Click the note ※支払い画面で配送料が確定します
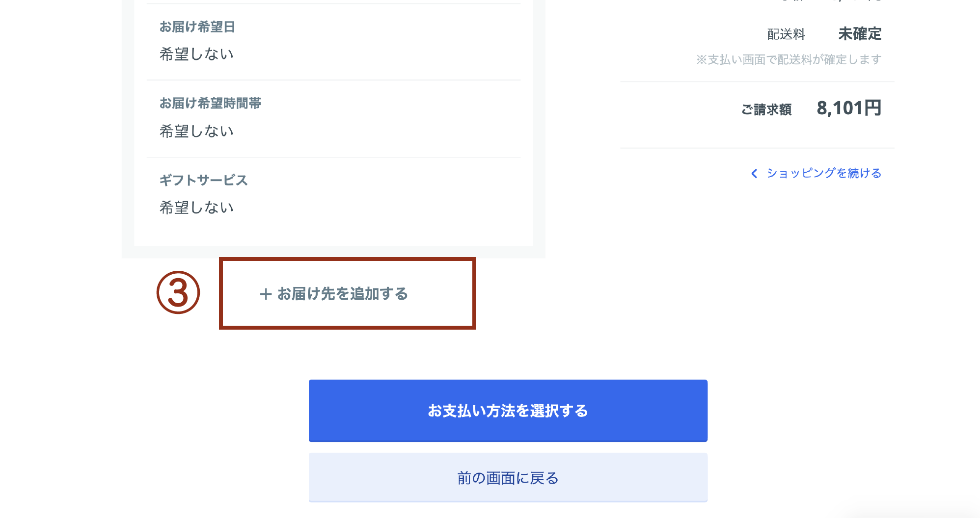The height and width of the screenshot is (518, 980). (x=789, y=60)
